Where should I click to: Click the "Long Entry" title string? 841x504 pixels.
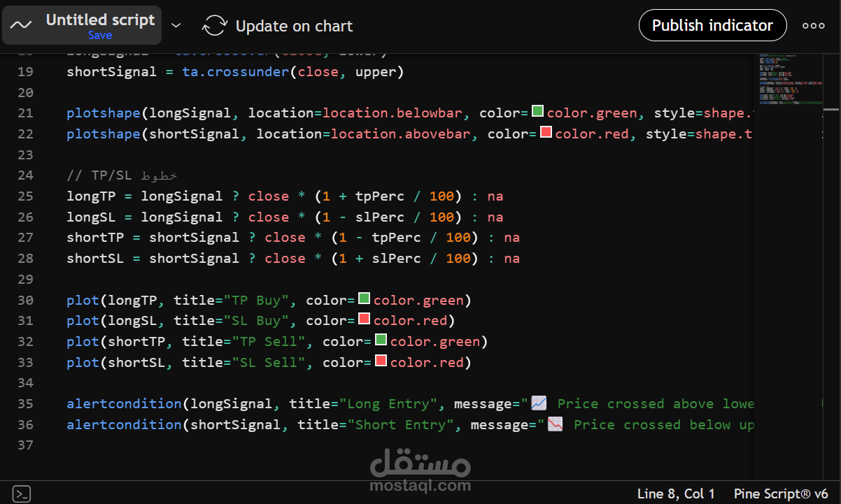click(388, 404)
